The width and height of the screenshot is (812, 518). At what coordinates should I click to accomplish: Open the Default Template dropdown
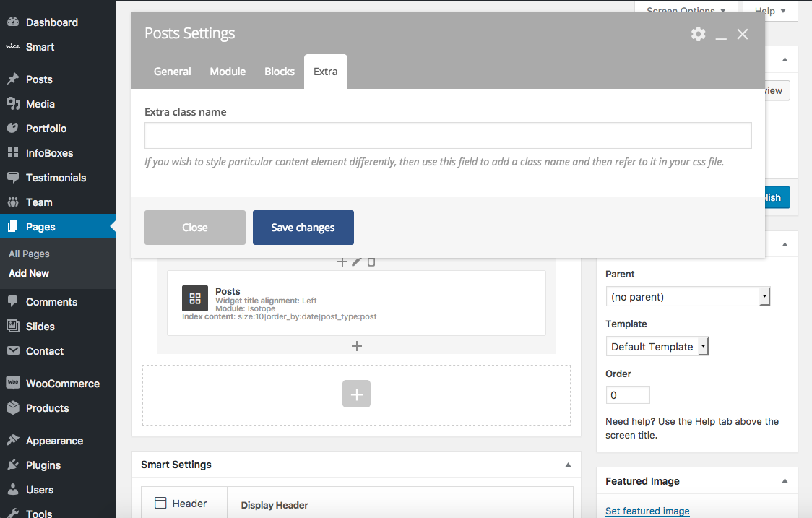657,347
